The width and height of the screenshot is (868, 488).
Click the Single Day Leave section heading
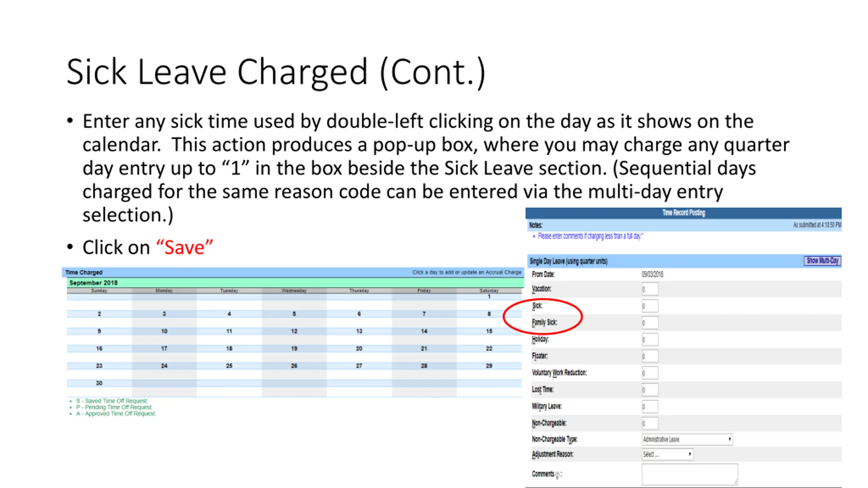pyautogui.click(x=569, y=261)
